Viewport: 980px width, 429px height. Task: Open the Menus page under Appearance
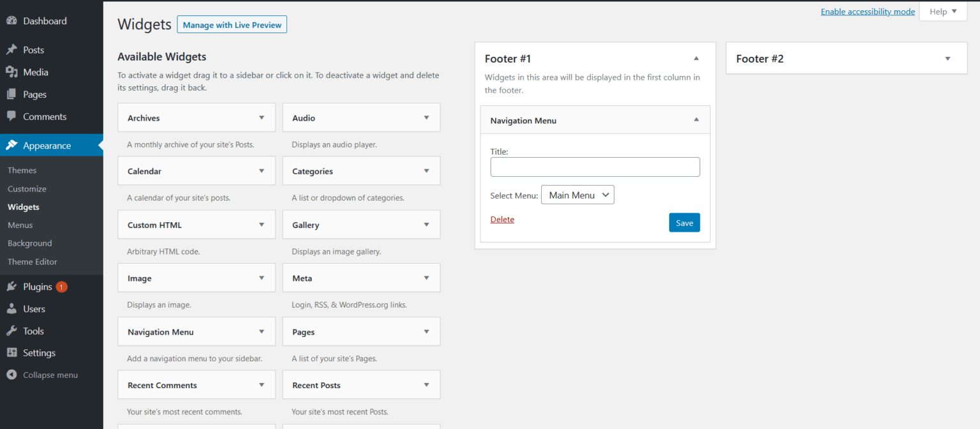pyautogui.click(x=20, y=225)
